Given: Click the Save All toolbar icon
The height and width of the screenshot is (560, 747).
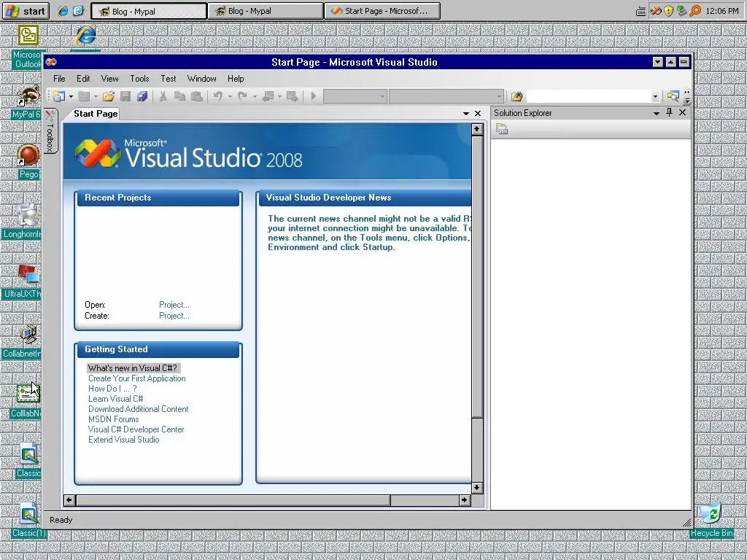Looking at the screenshot, I should [x=142, y=97].
